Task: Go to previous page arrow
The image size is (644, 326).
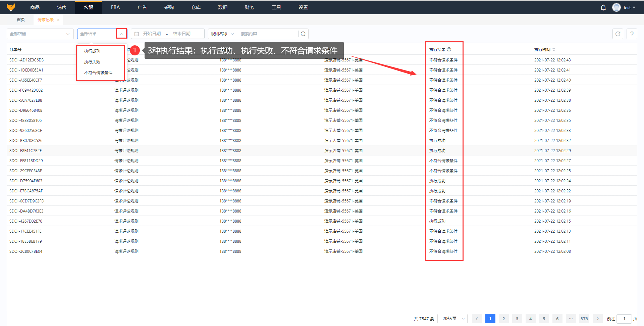Action: pyautogui.click(x=477, y=319)
